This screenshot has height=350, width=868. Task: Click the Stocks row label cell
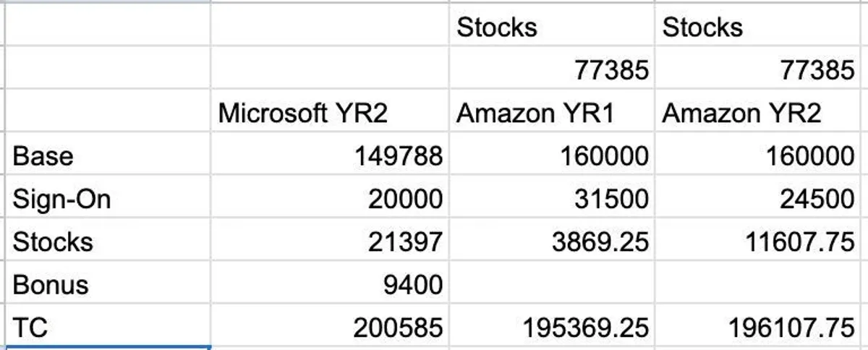point(53,242)
